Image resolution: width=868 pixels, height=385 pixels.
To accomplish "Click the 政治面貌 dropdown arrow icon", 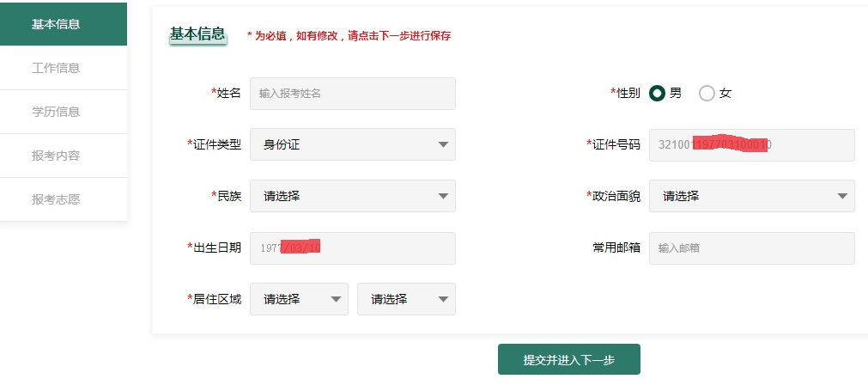I will click(x=842, y=196).
